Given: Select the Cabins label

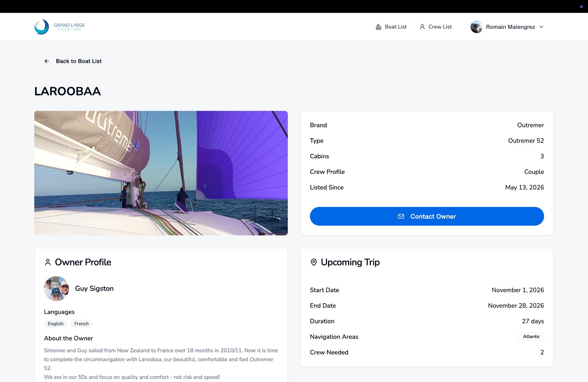Looking at the screenshot, I should coord(319,156).
